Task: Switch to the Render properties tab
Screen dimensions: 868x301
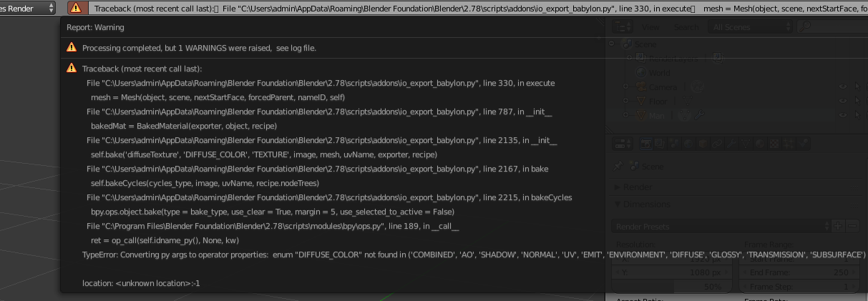Action: (647, 144)
